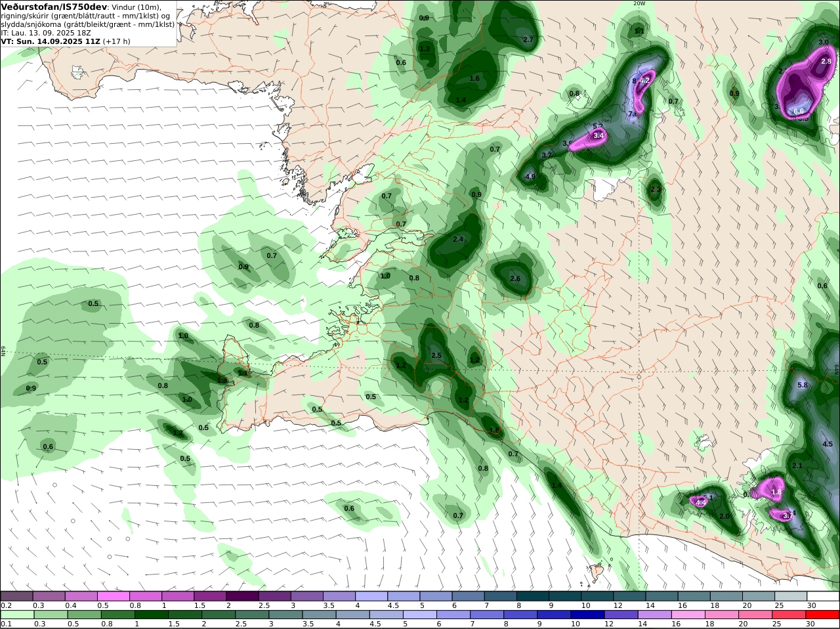Click the 4.9 precipitation value on the map
This screenshot has width=840, height=629.
click(x=531, y=177)
